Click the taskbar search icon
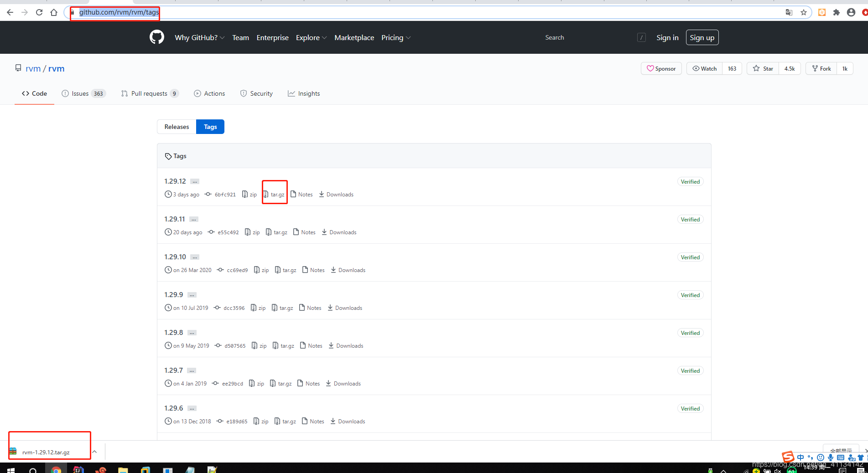Image resolution: width=868 pixels, height=473 pixels. (33, 470)
